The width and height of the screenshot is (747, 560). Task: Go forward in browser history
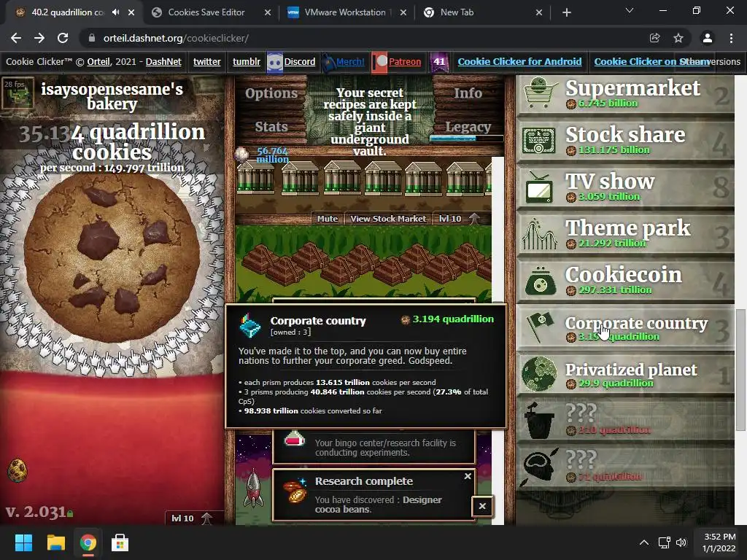point(39,38)
